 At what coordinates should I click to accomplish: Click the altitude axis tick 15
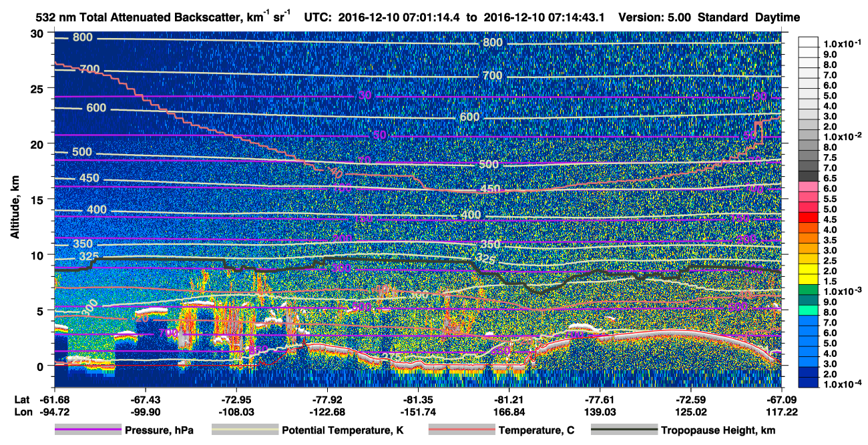coord(39,199)
